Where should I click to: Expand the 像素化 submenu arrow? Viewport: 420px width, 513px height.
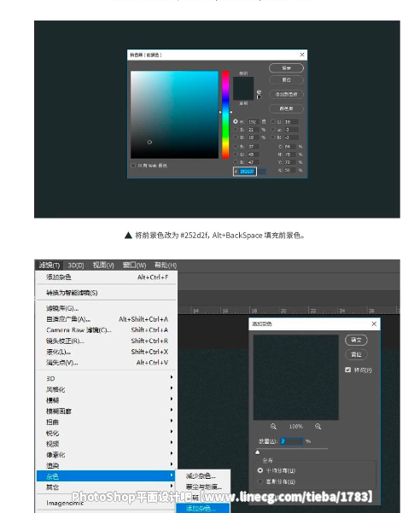[x=172, y=453]
